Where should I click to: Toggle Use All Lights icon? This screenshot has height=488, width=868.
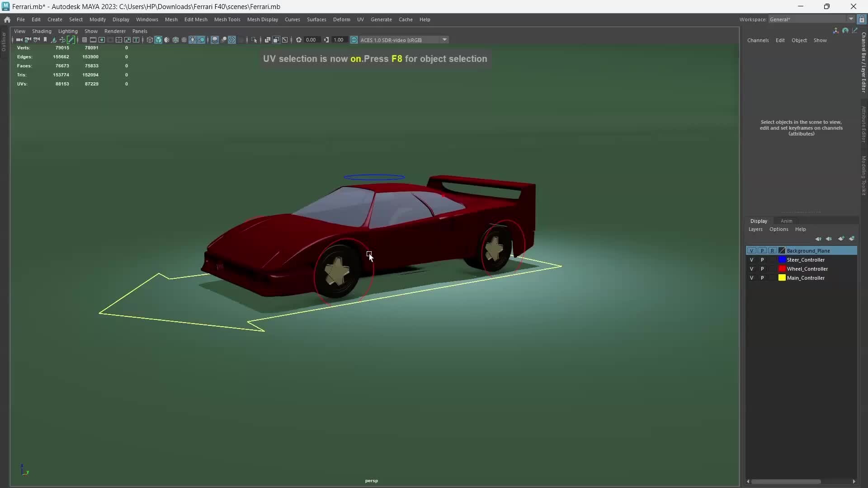(193, 40)
